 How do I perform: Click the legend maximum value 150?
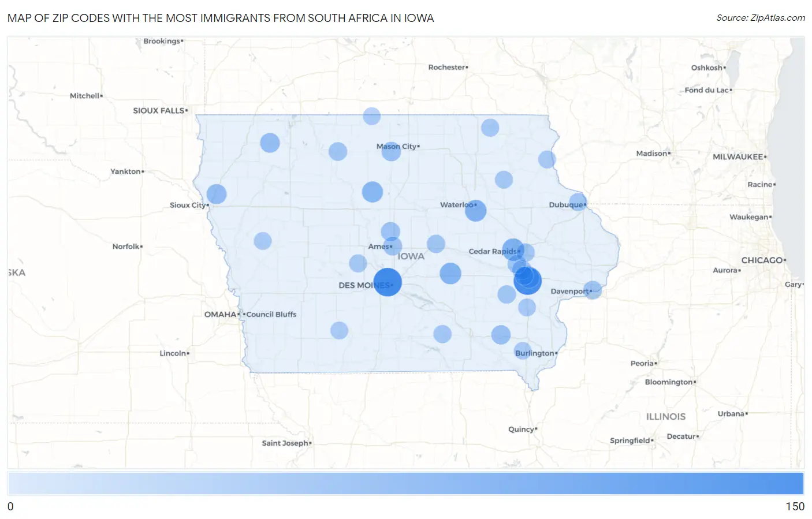[795, 506]
